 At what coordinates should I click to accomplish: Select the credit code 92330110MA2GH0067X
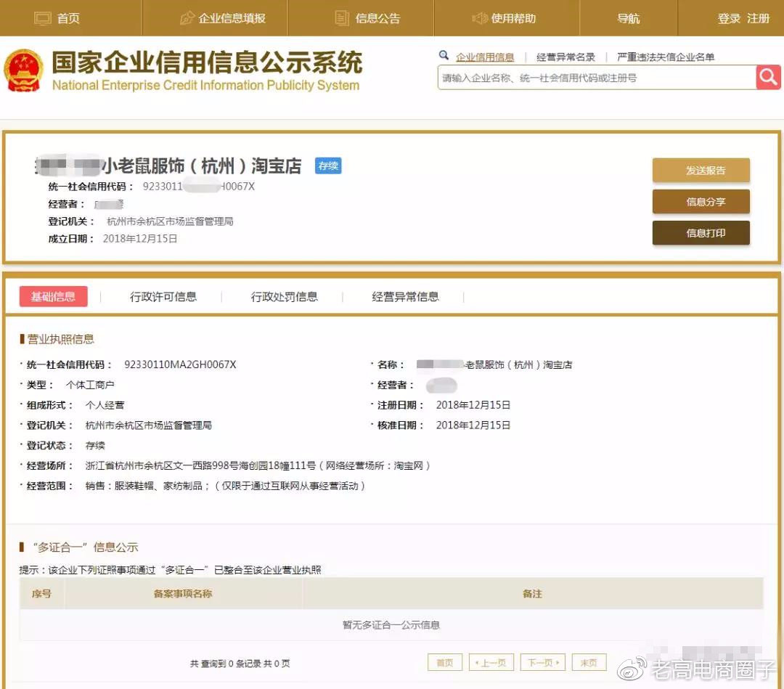180,364
